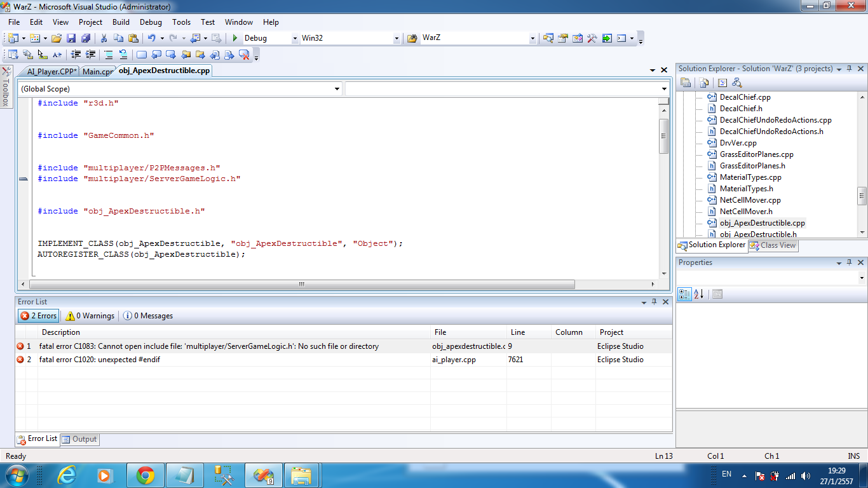Screen dimensions: 868x488
Task: Switch to the AI_Player.CPP tab
Action: point(51,71)
